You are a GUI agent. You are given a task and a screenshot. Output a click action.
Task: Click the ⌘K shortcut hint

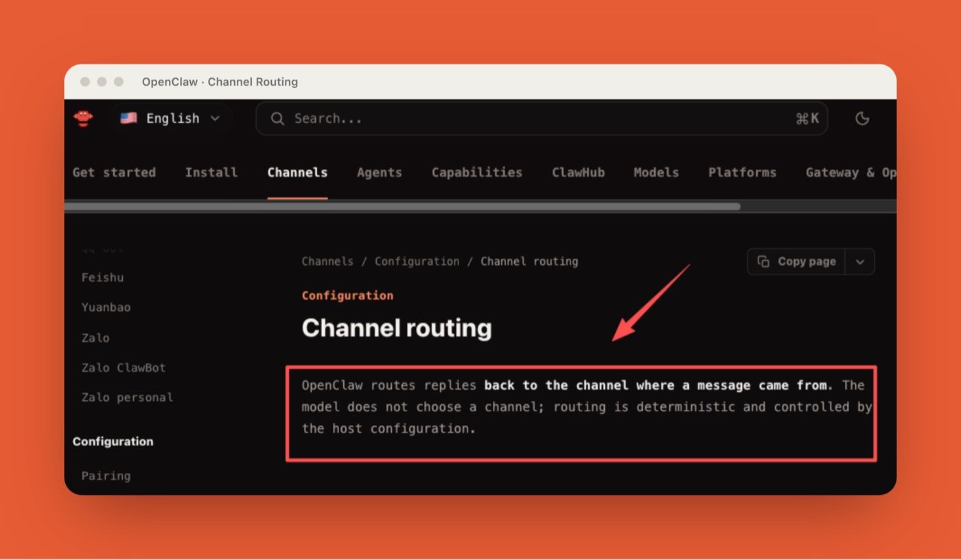coord(807,119)
